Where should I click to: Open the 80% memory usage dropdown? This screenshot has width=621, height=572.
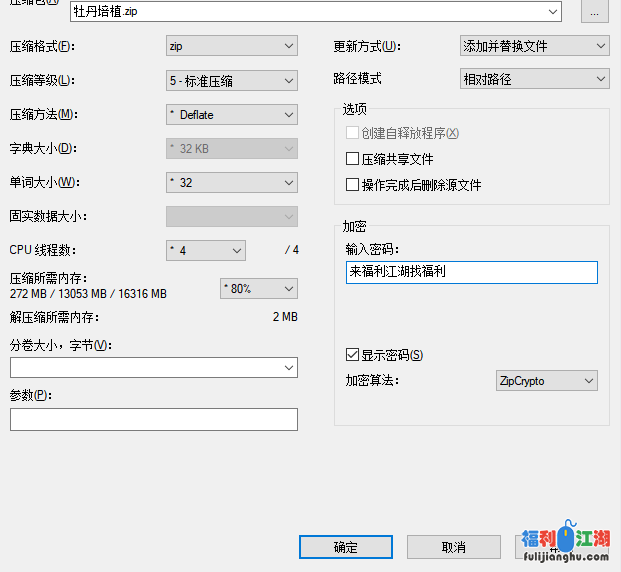click(x=258, y=289)
